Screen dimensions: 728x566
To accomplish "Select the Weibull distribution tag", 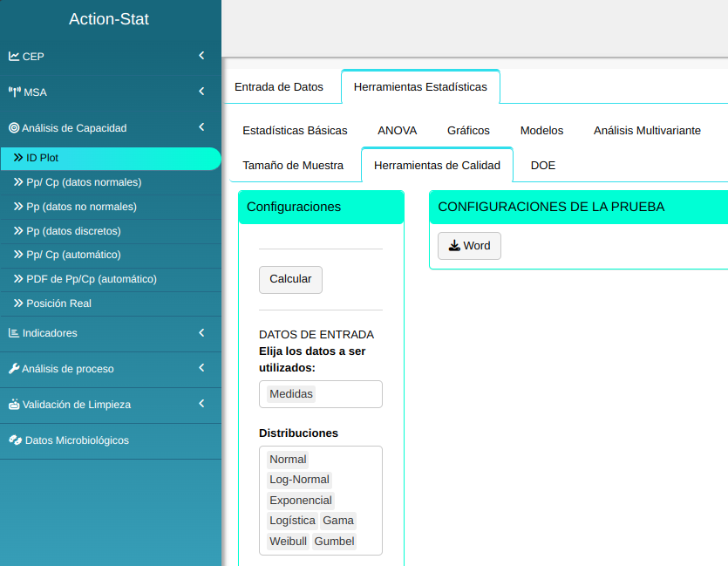I will click(288, 542).
